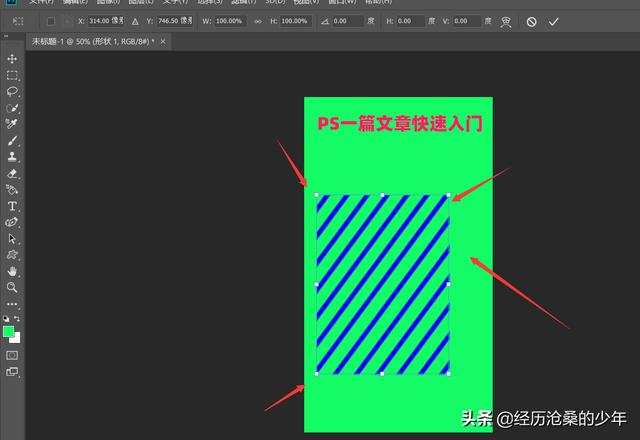Image resolution: width=640 pixels, height=440 pixels.
Task: Click the bottom-center transform handle
Action: point(382,373)
